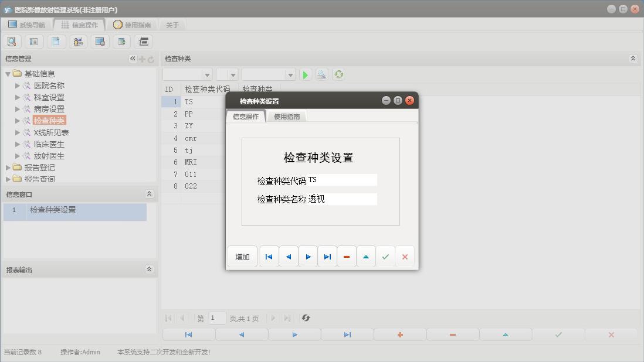The image size is (644, 362).
Task: Open the 关于 tab
Action: (172, 25)
